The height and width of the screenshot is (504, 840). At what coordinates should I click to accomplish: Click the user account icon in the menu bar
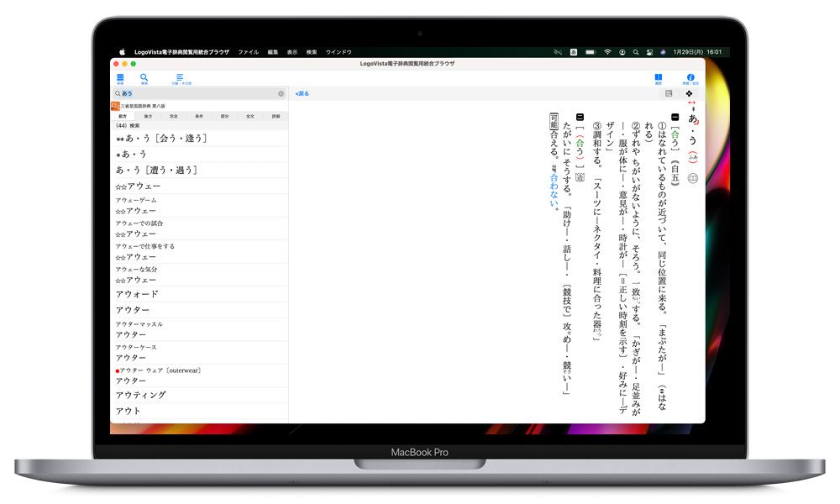(x=622, y=52)
